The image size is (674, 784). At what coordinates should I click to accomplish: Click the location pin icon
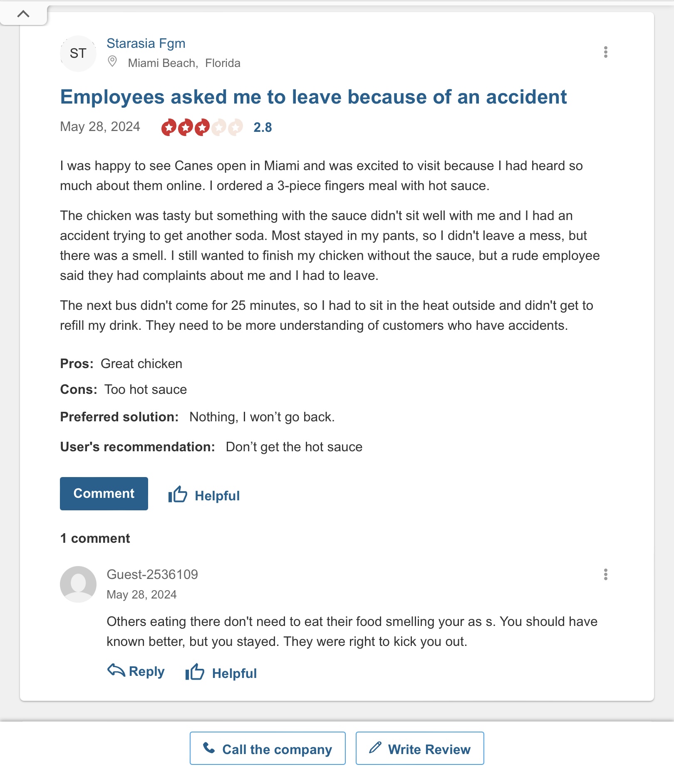112,62
